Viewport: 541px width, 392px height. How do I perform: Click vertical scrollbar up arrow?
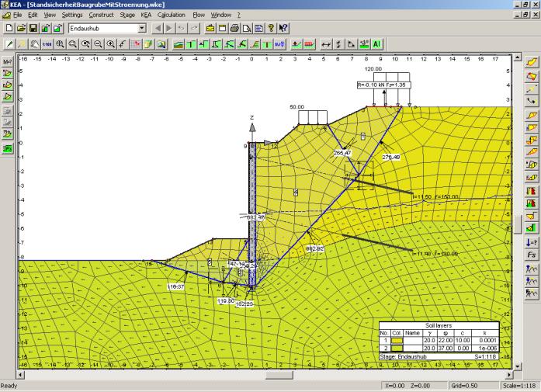coord(517,57)
